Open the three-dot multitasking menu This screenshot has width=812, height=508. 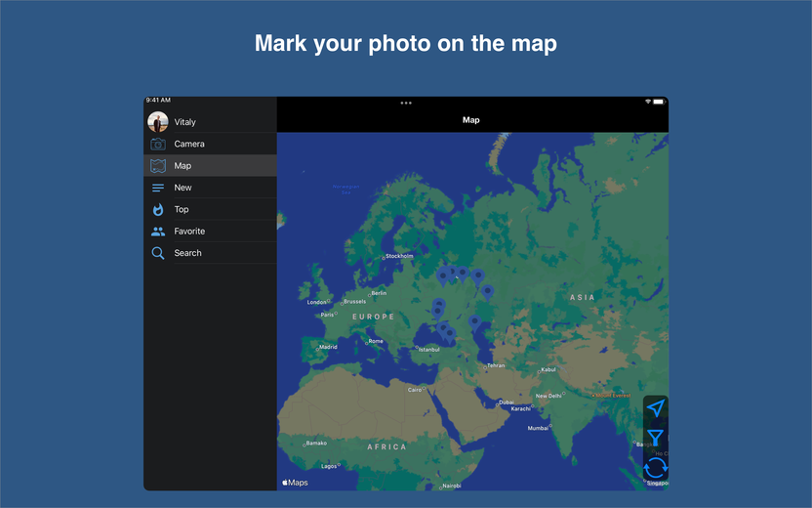pos(406,104)
